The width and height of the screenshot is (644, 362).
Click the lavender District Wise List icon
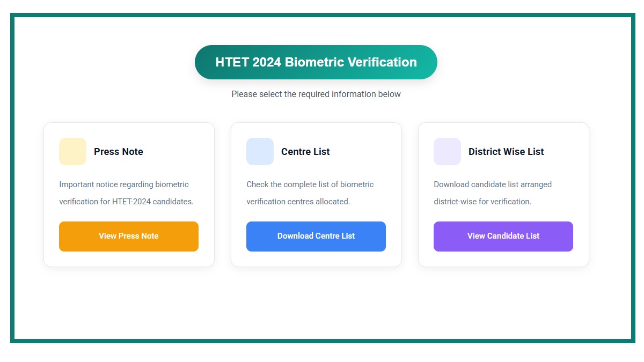(447, 151)
